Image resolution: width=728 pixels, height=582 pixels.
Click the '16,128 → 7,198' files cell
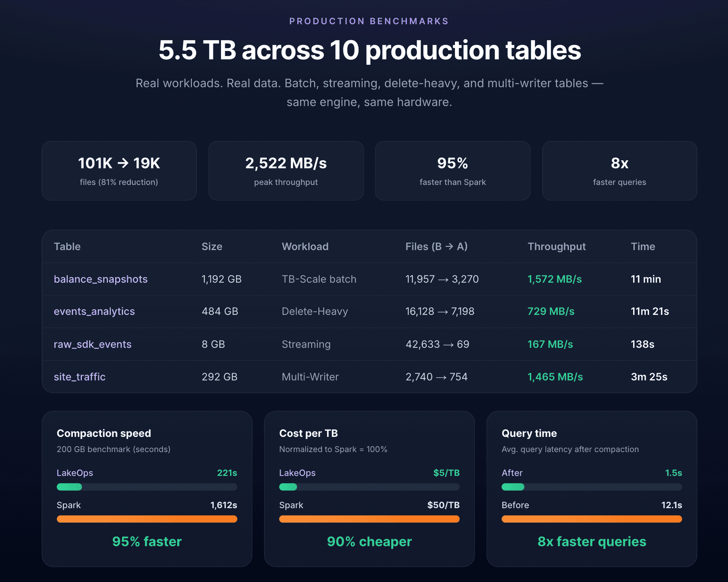pyautogui.click(x=440, y=311)
